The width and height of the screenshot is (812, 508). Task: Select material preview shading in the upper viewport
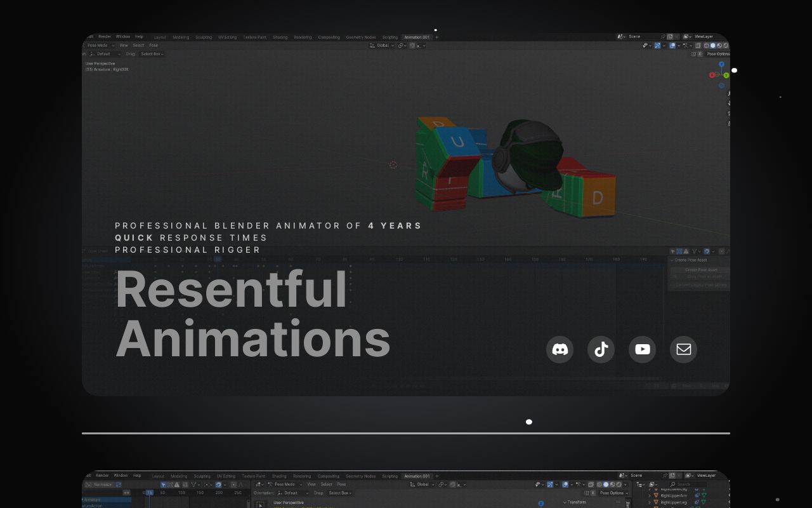click(x=718, y=45)
